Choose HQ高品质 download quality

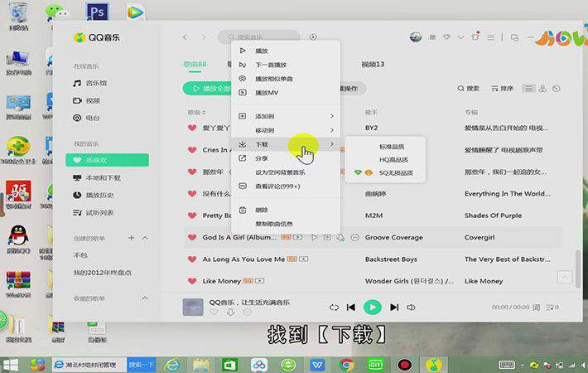393,160
